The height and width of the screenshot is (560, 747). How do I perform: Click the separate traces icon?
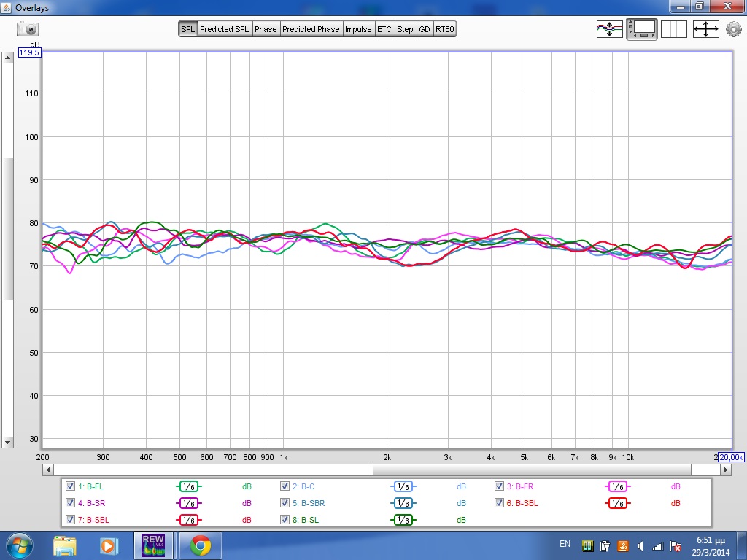pos(609,29)
